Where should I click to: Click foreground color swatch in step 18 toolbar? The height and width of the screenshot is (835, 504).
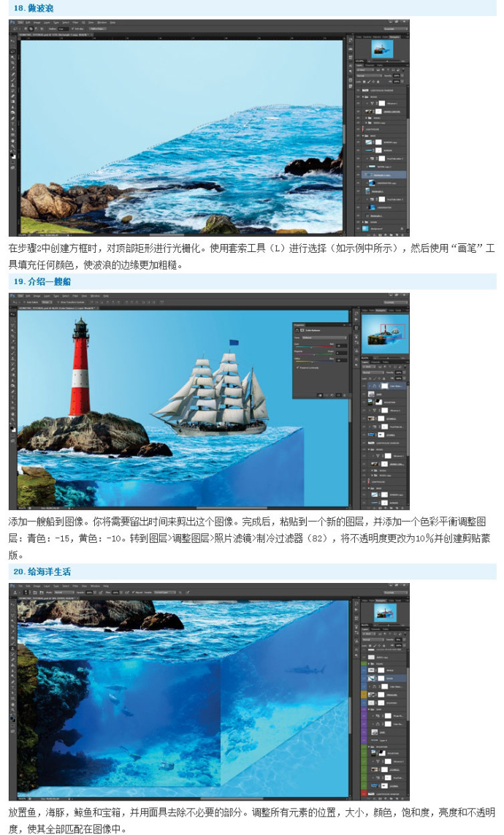pos(12,154)
